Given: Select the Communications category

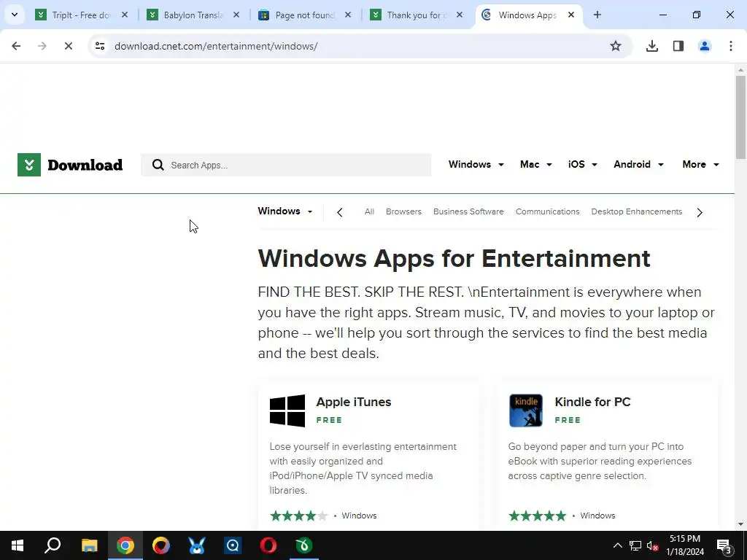Looking at the screenshot, I should coord(547,211).
